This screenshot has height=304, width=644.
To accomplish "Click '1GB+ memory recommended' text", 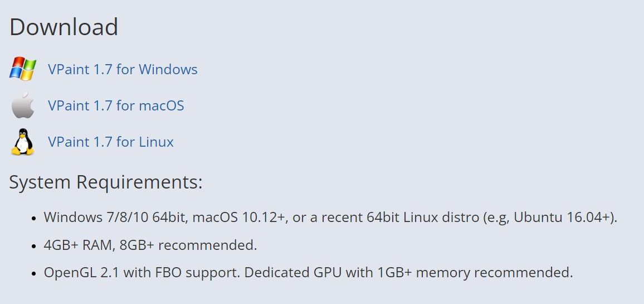I will [475, 273].
